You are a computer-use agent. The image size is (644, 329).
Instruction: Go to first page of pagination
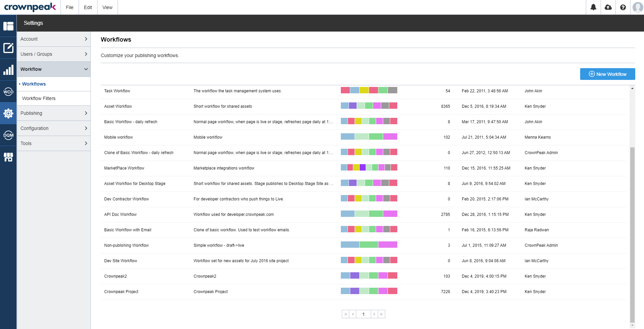pos(346,314)
